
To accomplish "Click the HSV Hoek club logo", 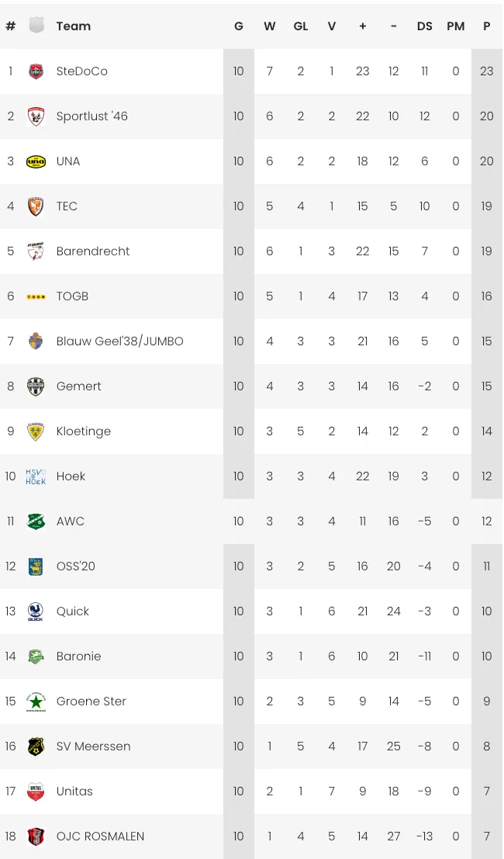I will (x=36, y=476).
